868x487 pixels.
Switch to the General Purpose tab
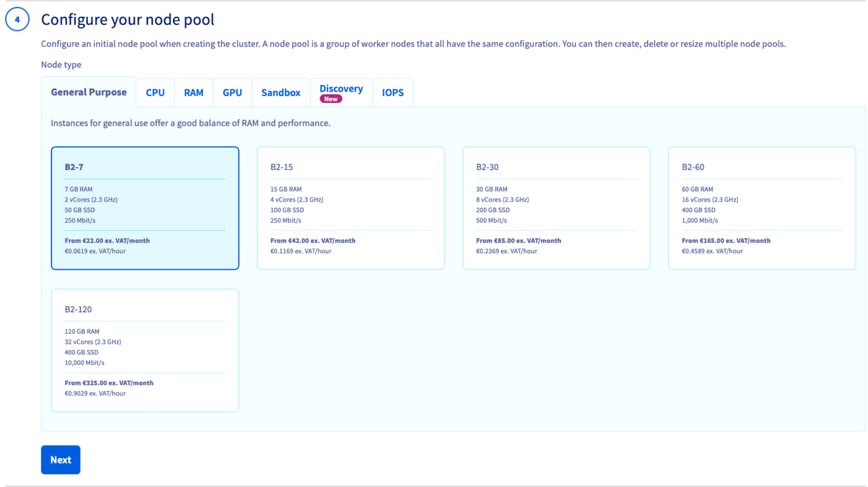click(x=89, y=92)
